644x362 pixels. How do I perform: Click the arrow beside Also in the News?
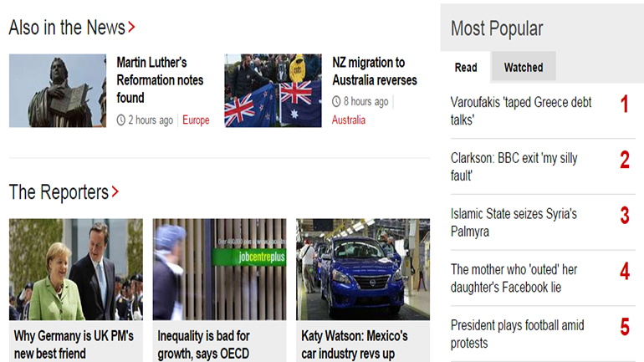tap(131, 28)
